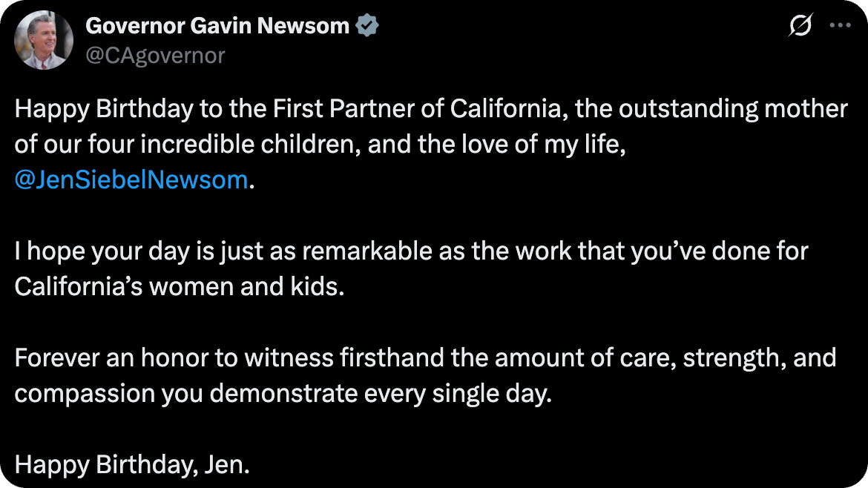The height and width of the screenshot is (488, 868).
Task: Open the Grok explain-post icon
Action: [x=800, y=25]
